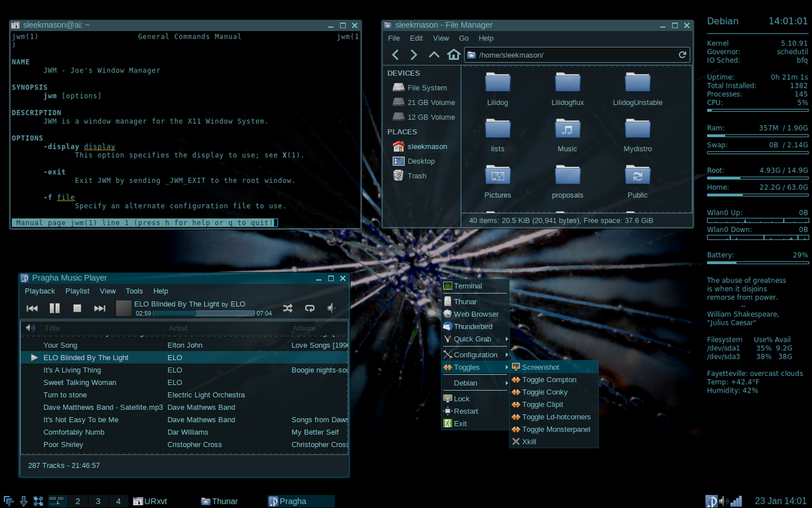Screen dimensions: 812x508
Task: Launch Web Browser from the root menu
Action: click(x=475, y=314)
